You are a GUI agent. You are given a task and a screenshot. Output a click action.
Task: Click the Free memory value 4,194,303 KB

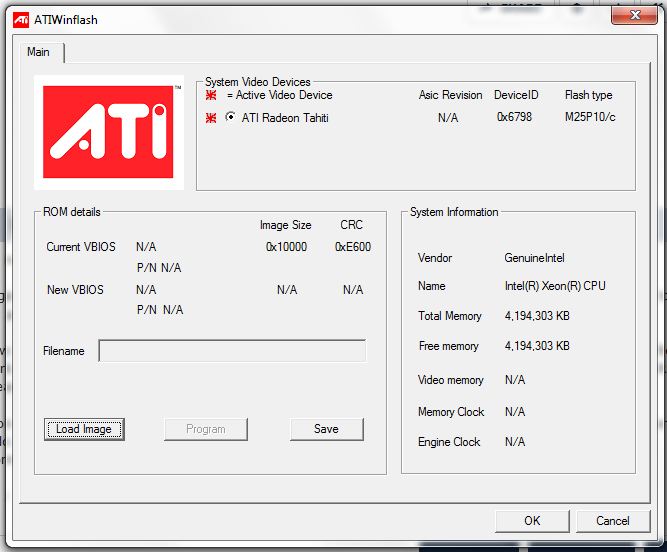click(537, 346)
